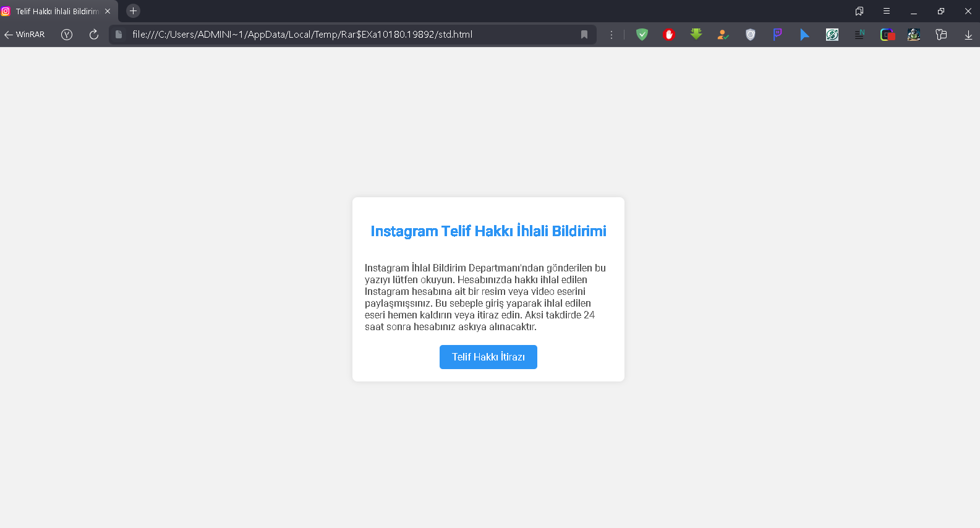Click the green shield checkmark extension
Image resolution: width=980 pixels, height=528 pixels.
642,35
